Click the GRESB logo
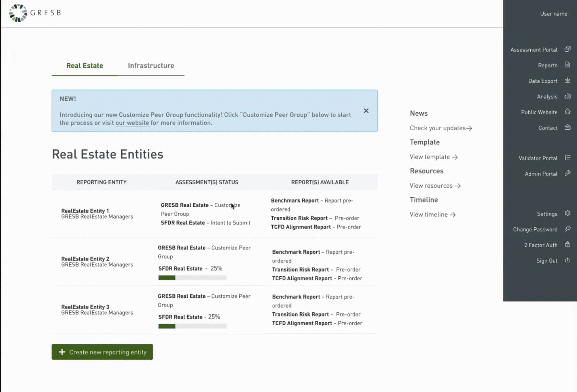The height and width of the screenshot is (392, 577). (35, 13)
